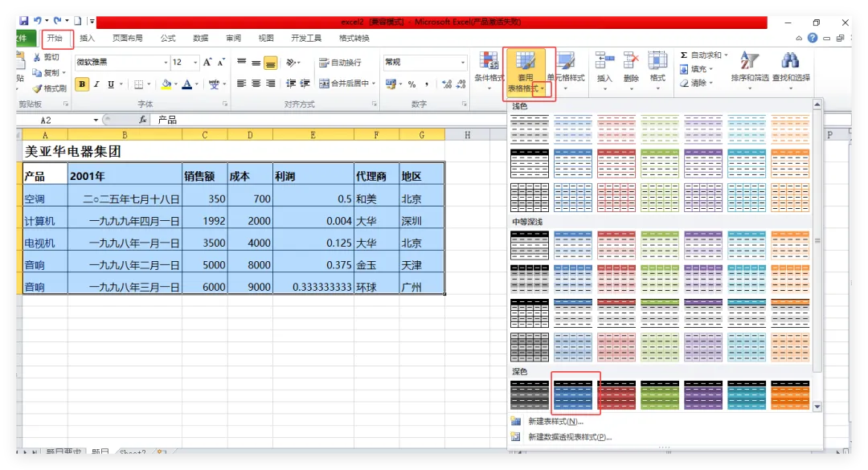
Task: Select the dark orange table style swatch
Action: click(790, 394)
